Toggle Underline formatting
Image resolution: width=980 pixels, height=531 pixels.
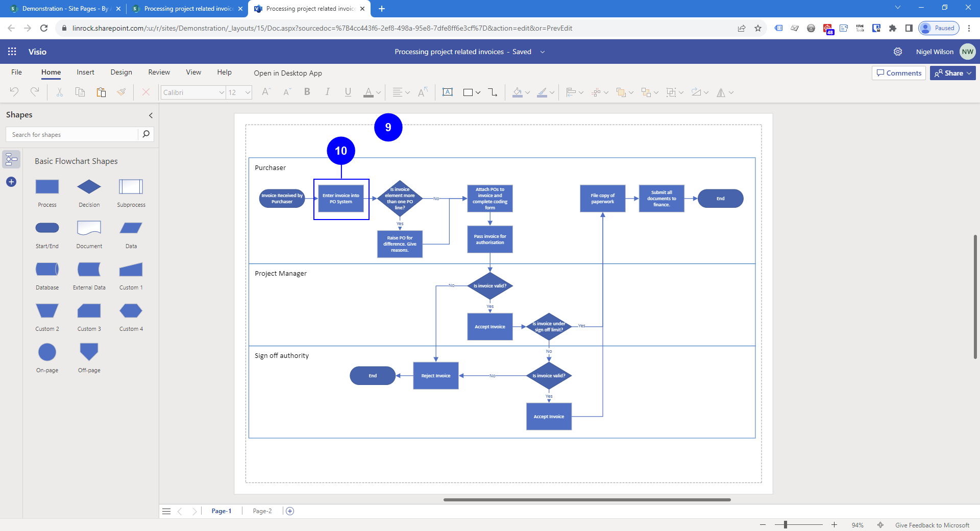pos(348,92)
